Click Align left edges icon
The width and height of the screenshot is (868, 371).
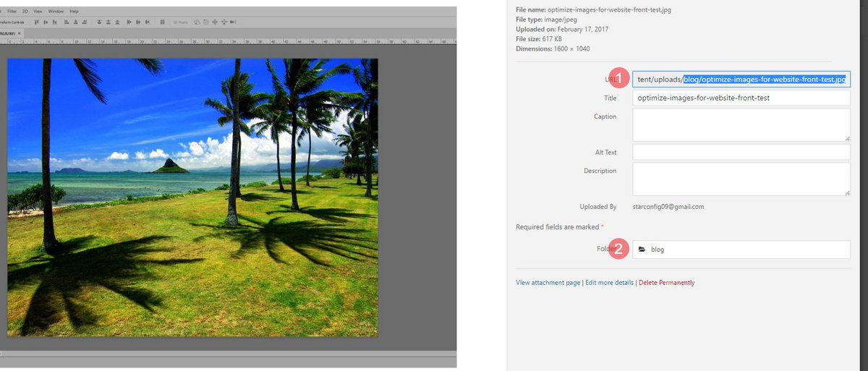pos(67,22)
